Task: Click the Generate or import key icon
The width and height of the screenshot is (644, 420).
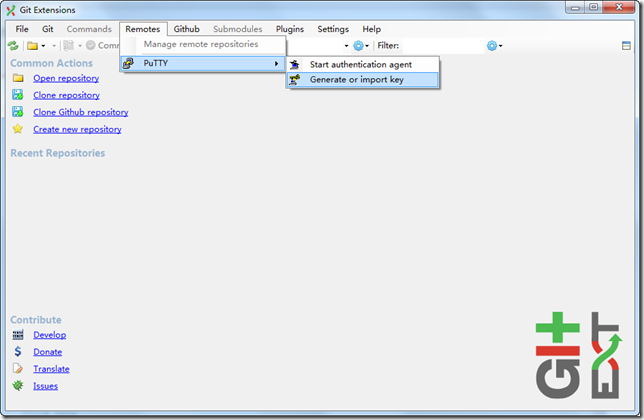Action: (294, 80)
